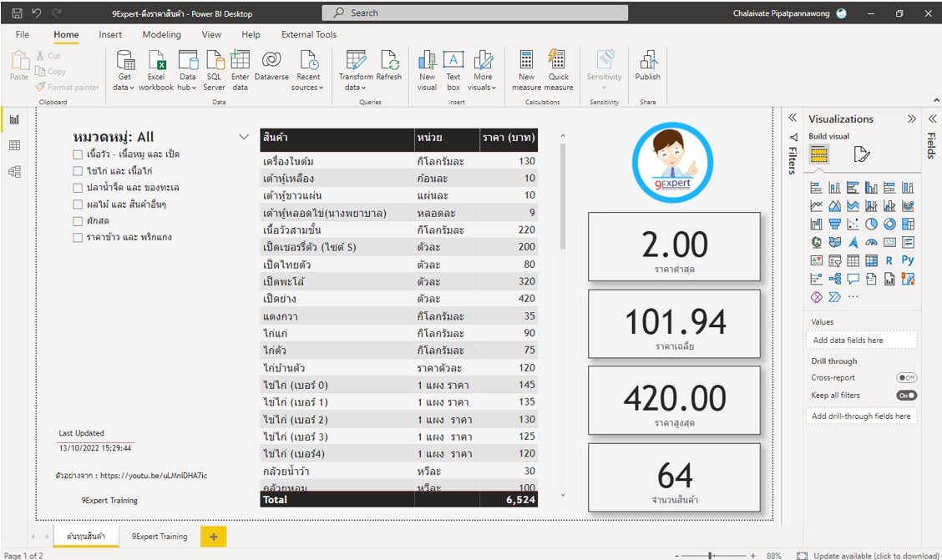
Task: Open the 9Expert Training page tab
Action: coord(158,537)
